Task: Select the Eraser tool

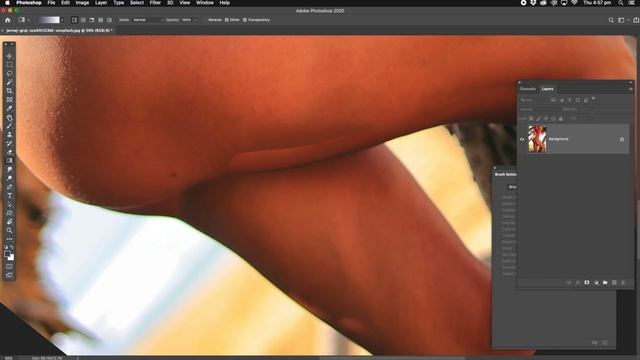Action: pyautogui.click(x=9, y=152)
